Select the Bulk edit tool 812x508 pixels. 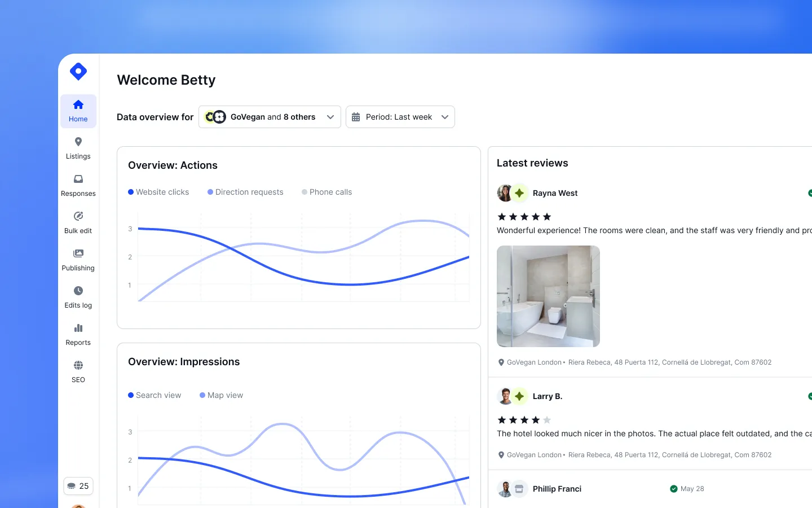[x=78, y=222]
